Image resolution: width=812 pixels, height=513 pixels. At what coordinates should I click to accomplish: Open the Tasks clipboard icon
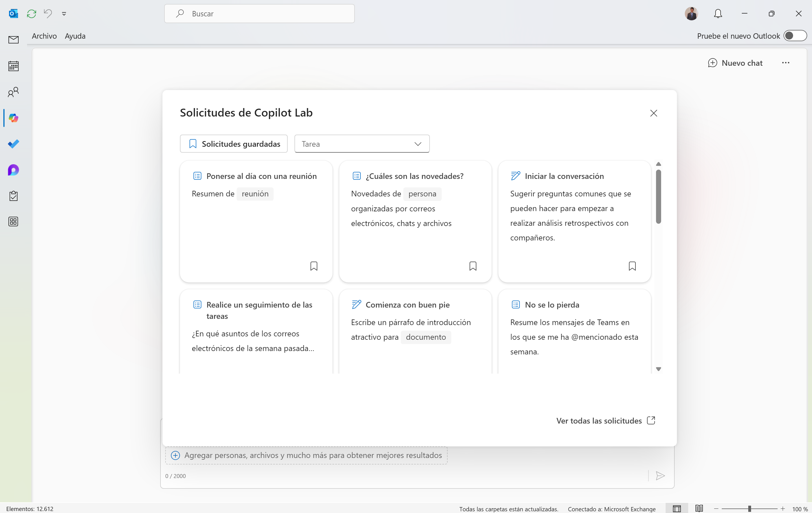[14, 196]
